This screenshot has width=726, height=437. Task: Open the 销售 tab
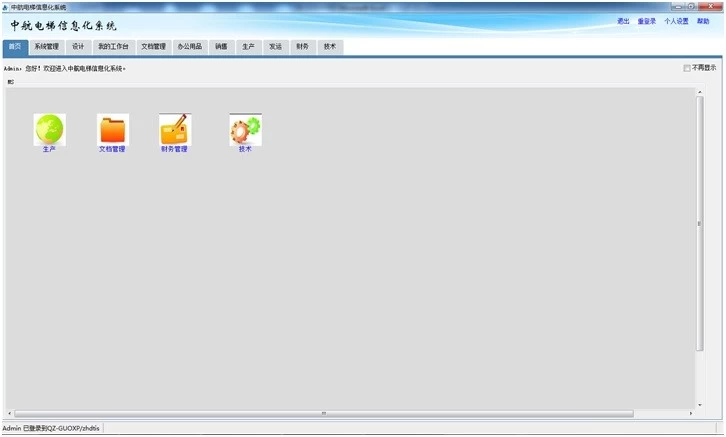coord(221,46)
